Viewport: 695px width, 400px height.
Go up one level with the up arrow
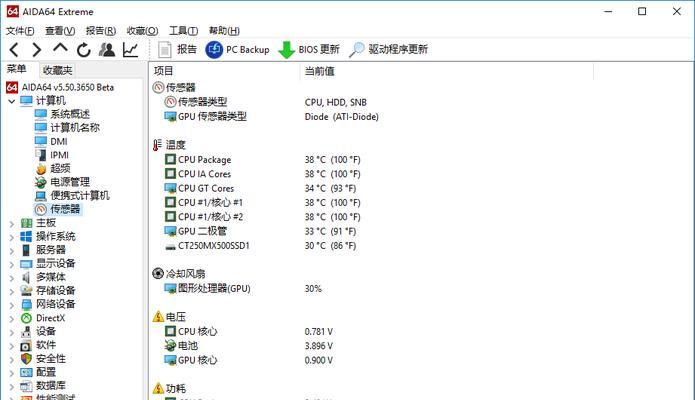coord(60,48)
